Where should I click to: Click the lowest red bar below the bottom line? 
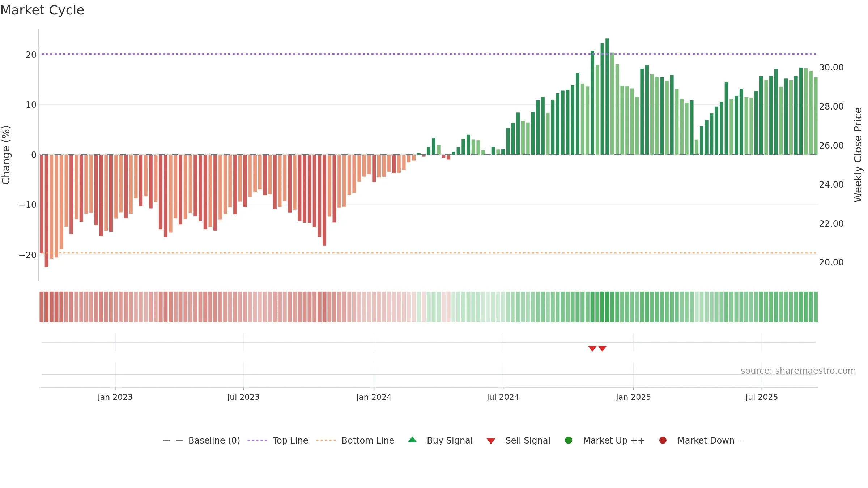46,211
